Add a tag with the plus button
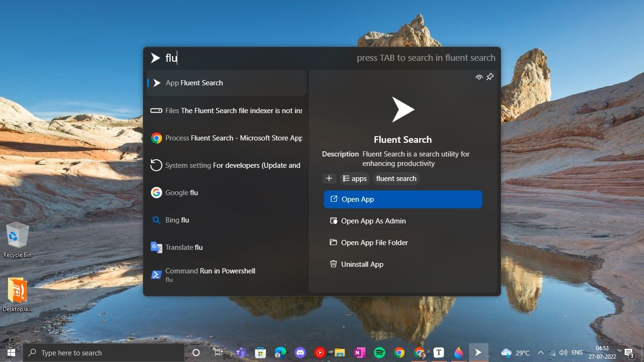Image resolution: width=644 pixels, height=362 pixels. coord(329,179)
